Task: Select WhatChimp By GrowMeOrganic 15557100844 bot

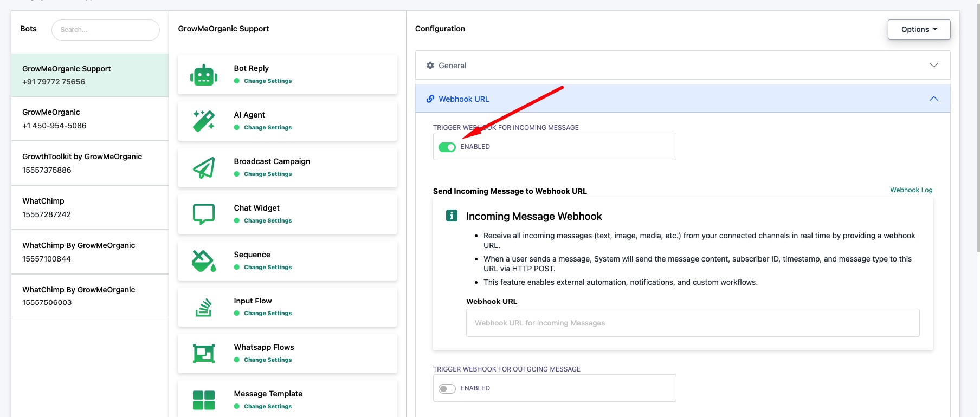Action: (x=90, y=252)
